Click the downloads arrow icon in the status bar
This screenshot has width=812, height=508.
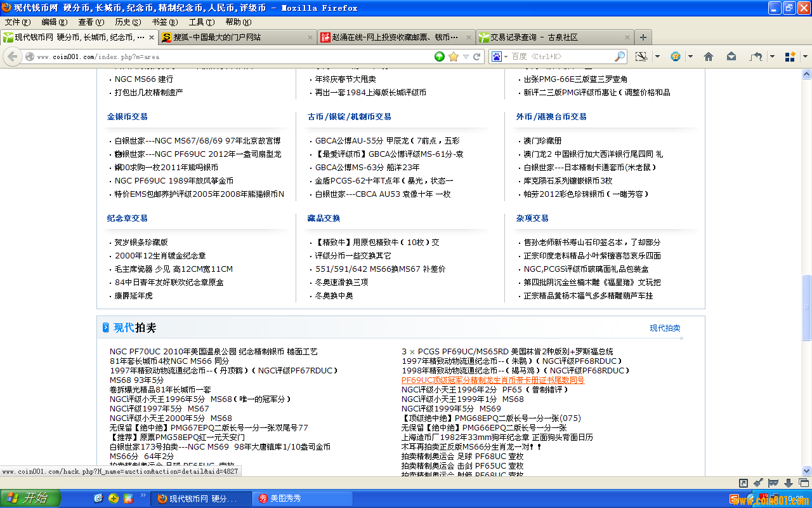pos(789,483)
